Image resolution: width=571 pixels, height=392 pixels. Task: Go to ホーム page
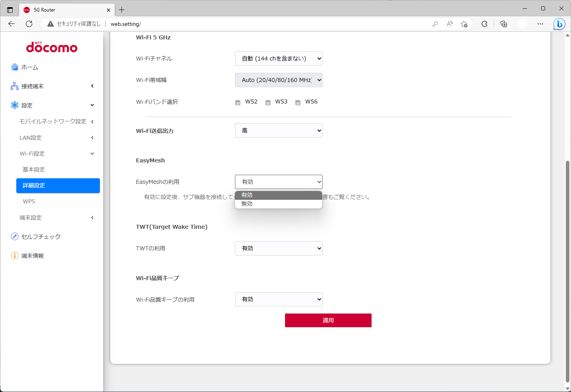30,67
